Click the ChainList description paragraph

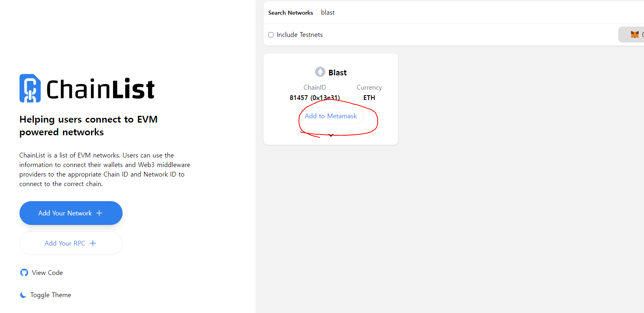click(105, 169)
